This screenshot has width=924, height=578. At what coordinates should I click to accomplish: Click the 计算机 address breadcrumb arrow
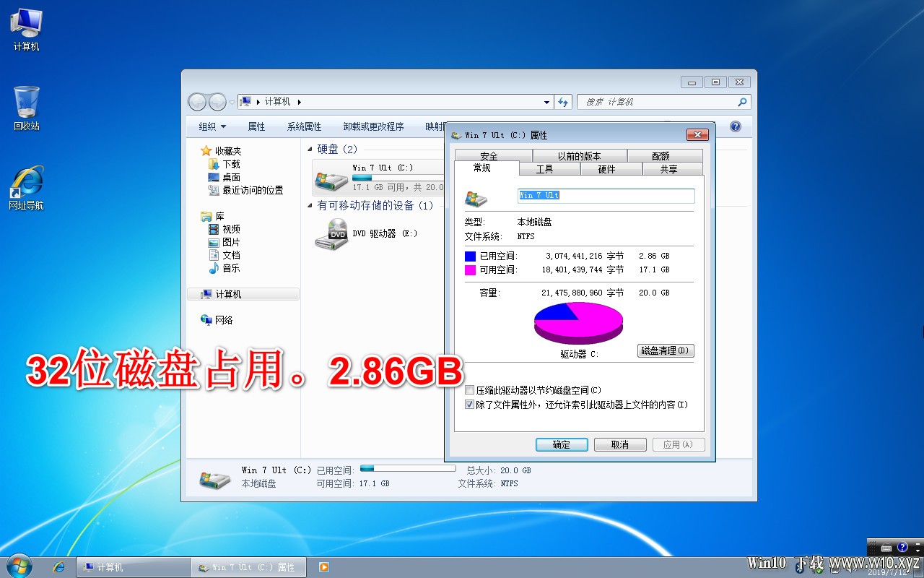[300, 102]
